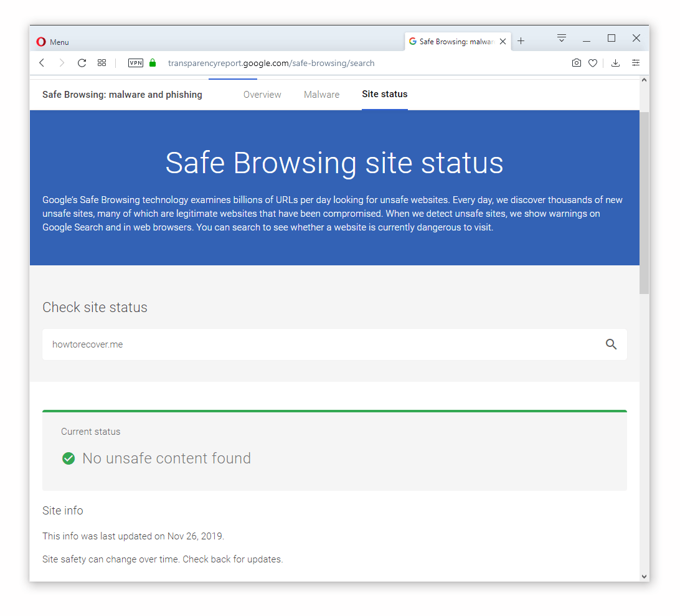Click the scroll up arrow
This screenshot has height=616, width=680.
(x=644, y=80)
